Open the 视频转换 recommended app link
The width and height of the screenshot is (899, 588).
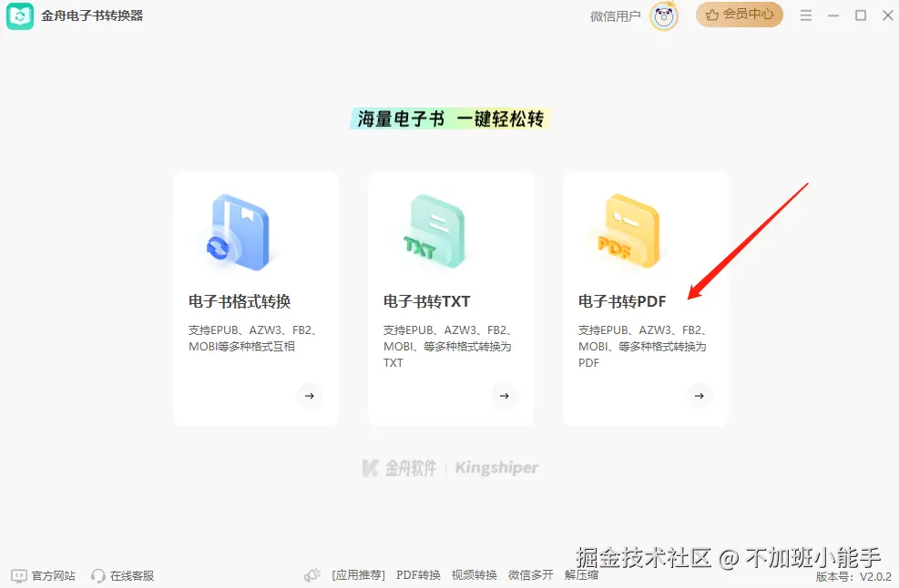tap(475, 575)
